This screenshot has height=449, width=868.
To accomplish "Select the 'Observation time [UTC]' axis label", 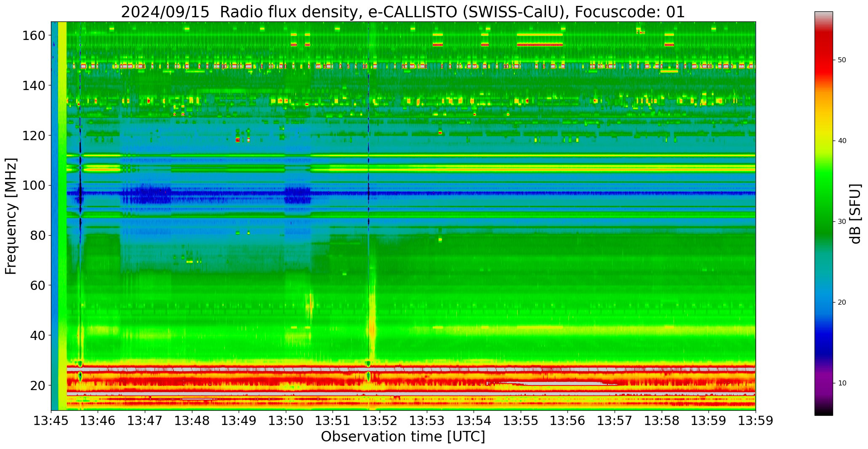I will click(x=403, y=436).
